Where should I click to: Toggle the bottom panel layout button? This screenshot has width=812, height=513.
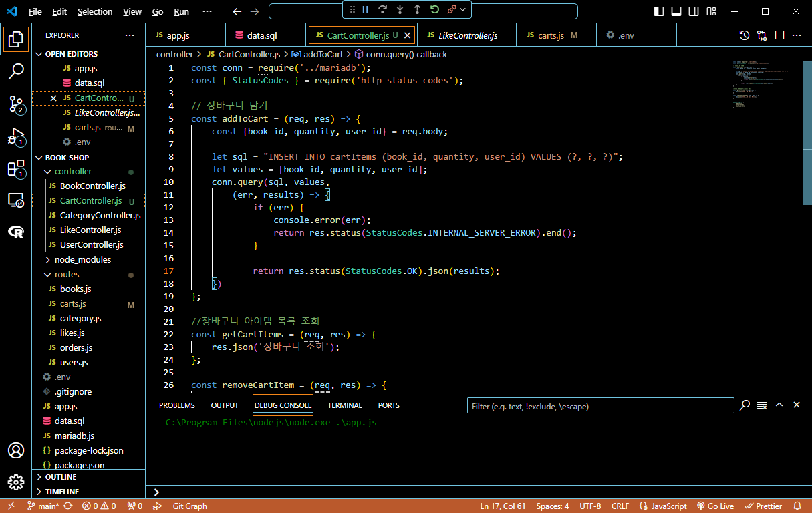pyautogui.click(x=676, y=11)
